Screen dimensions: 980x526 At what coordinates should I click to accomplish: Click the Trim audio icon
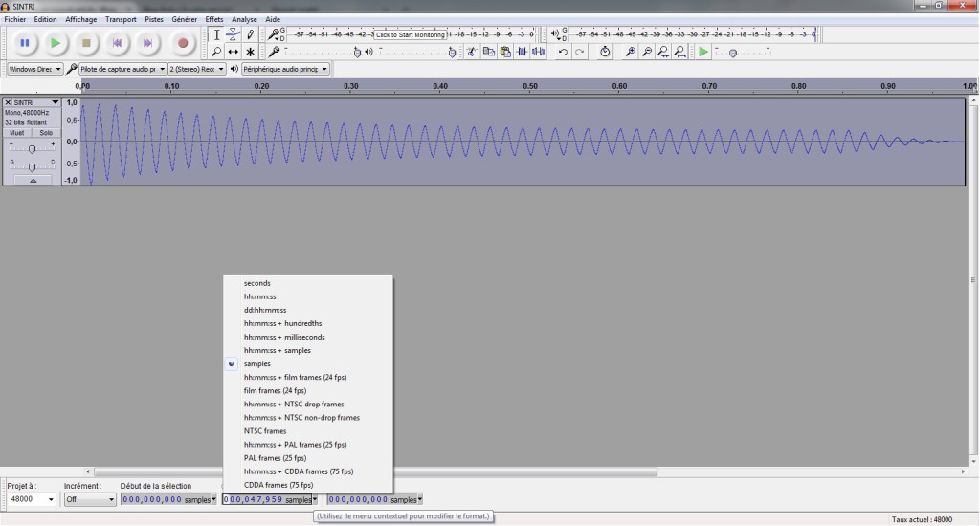(x=522, y=52)
